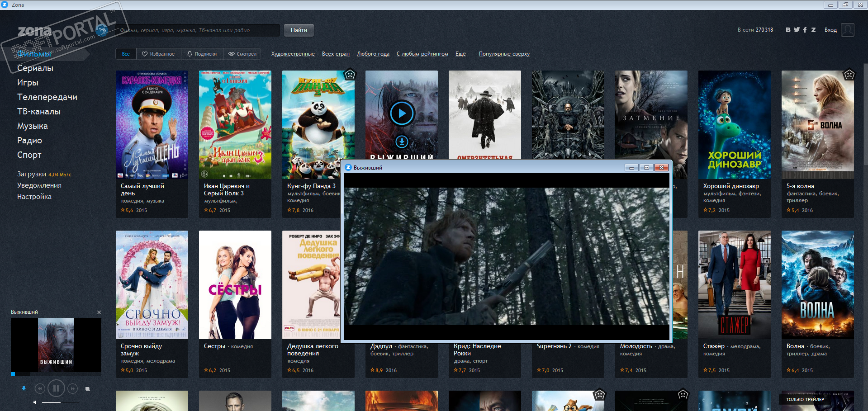868x411 pixels.
Task: Open the Срочно выйду замуж poster
Action: click(x=152, y=285)
